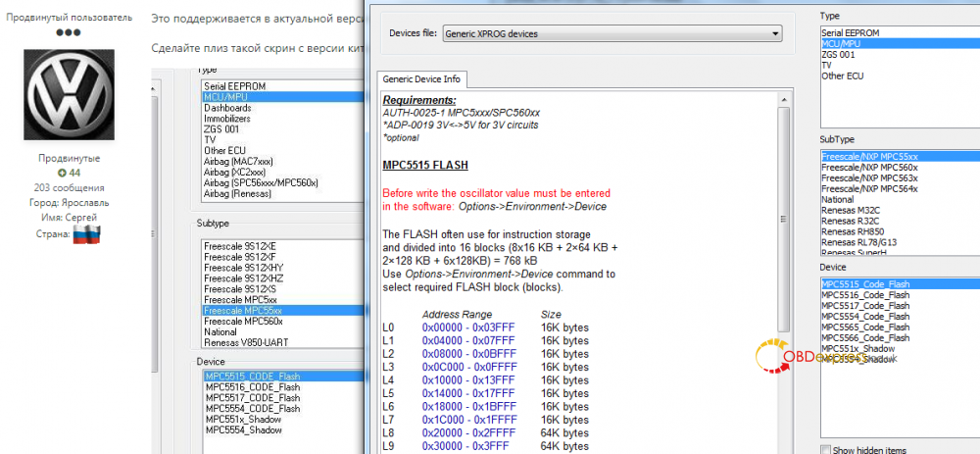Click the up arrow of the device info scrollbar

[x=783, y=98]
